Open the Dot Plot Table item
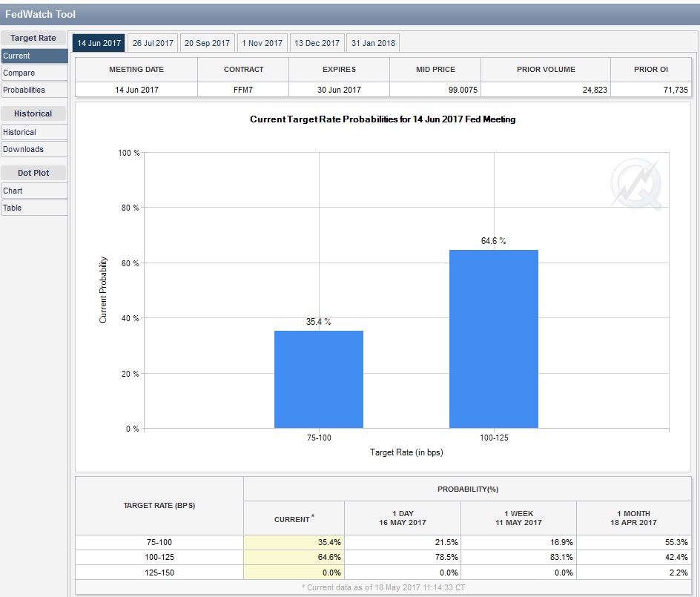Image resolution: width=700 pixels, height=597 pixels. pos(34,208)
